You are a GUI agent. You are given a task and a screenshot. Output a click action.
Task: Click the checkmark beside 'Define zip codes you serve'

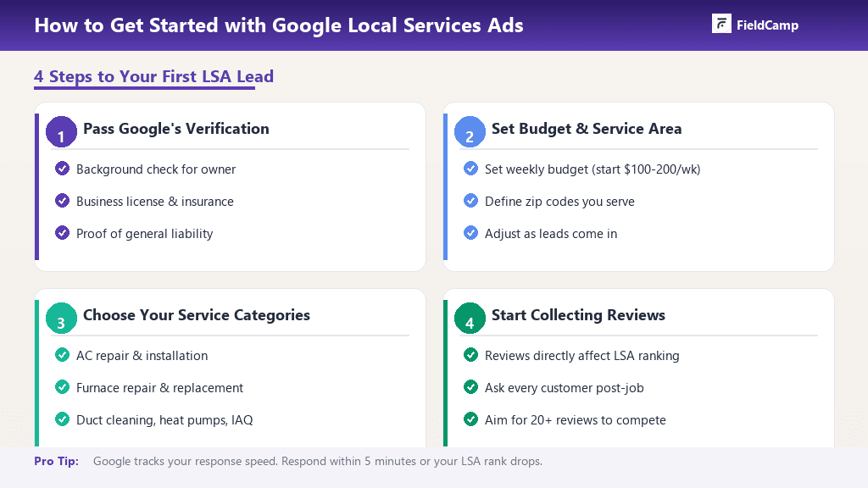[470, 201]
